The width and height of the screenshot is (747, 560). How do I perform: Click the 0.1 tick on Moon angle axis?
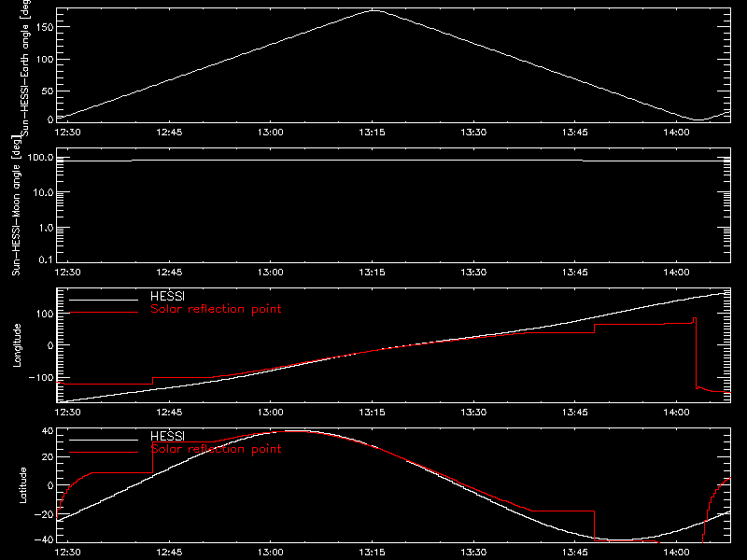46,259
